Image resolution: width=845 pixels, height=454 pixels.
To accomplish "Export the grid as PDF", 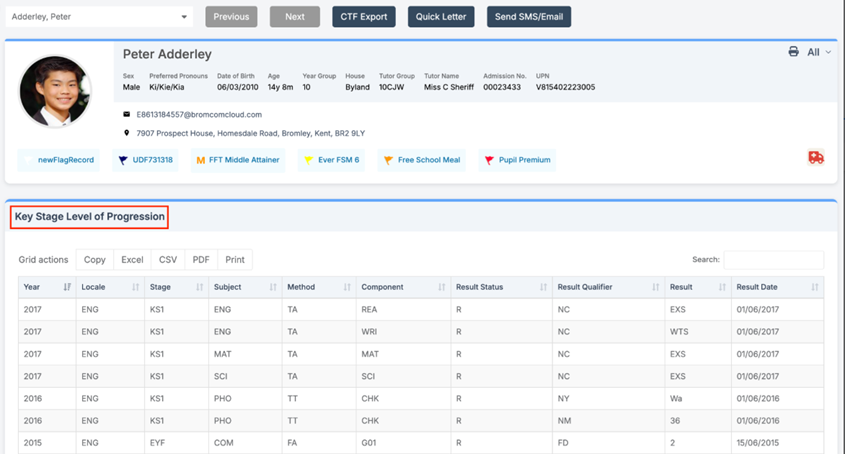I will (x=201, y=260).
